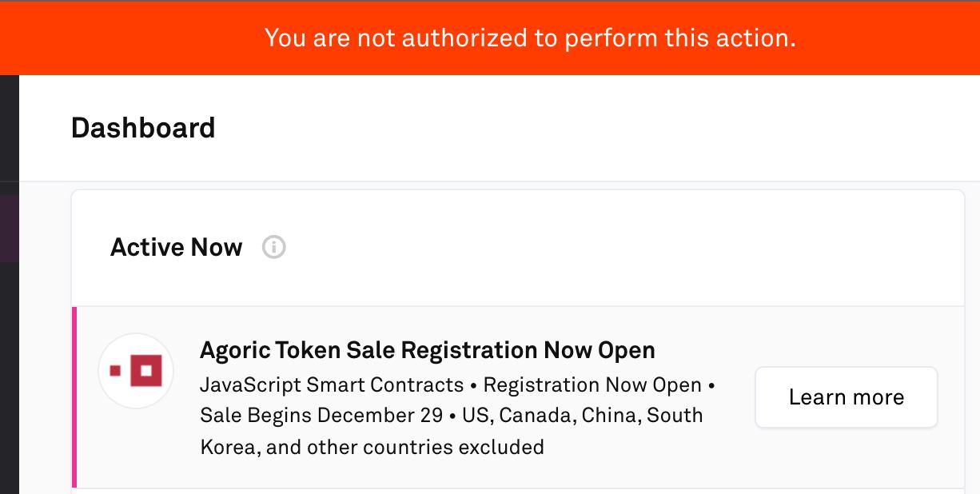Click Learn more for the Agoric sale
980x494 pixels.
pyautogui.click(x=846, y=397)
